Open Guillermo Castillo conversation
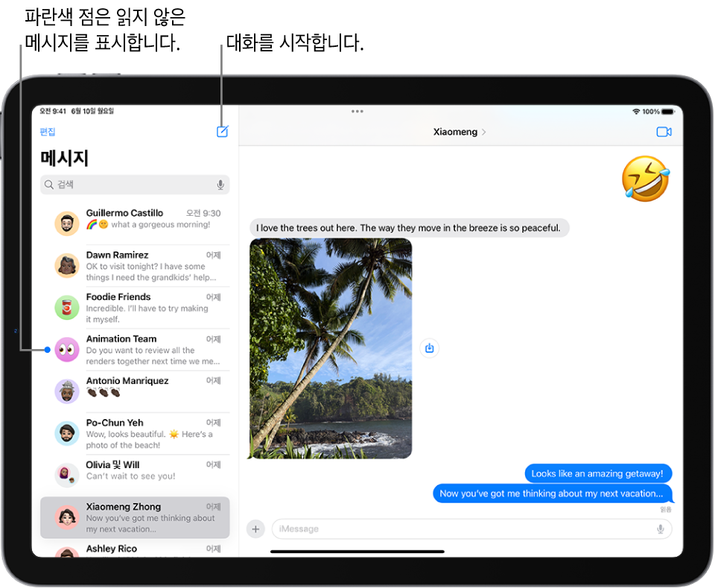715x588 pixels. coord(135,223)
